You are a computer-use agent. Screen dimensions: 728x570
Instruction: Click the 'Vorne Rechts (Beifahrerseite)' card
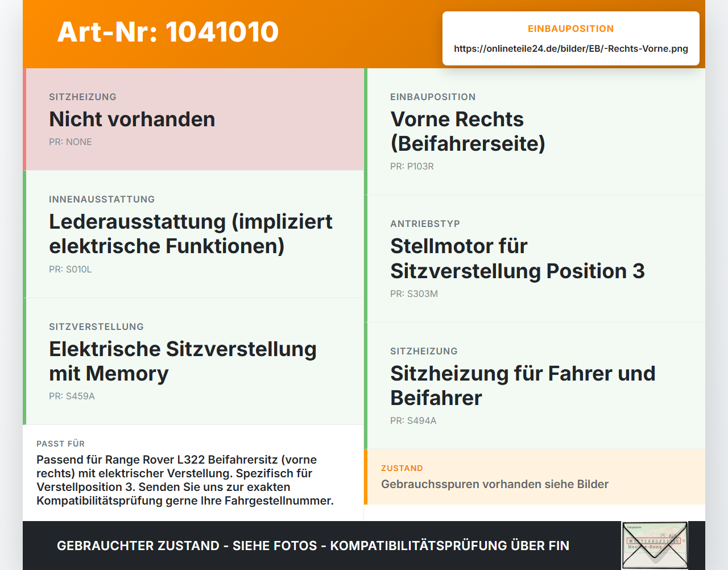point(535,131)
